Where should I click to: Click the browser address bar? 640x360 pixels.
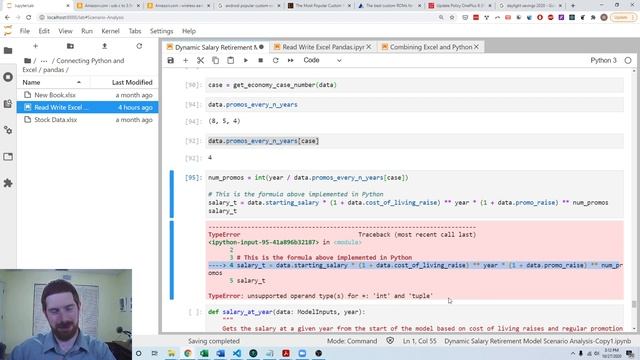237,18
